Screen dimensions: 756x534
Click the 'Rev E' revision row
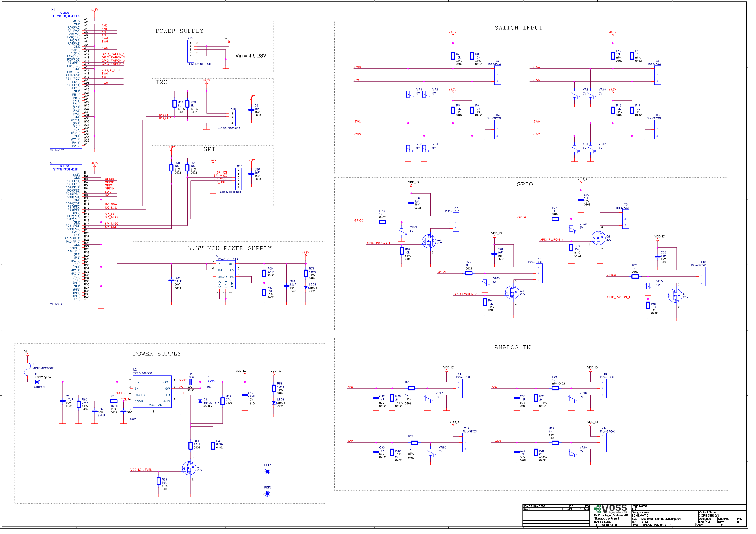tap(562, 515)
